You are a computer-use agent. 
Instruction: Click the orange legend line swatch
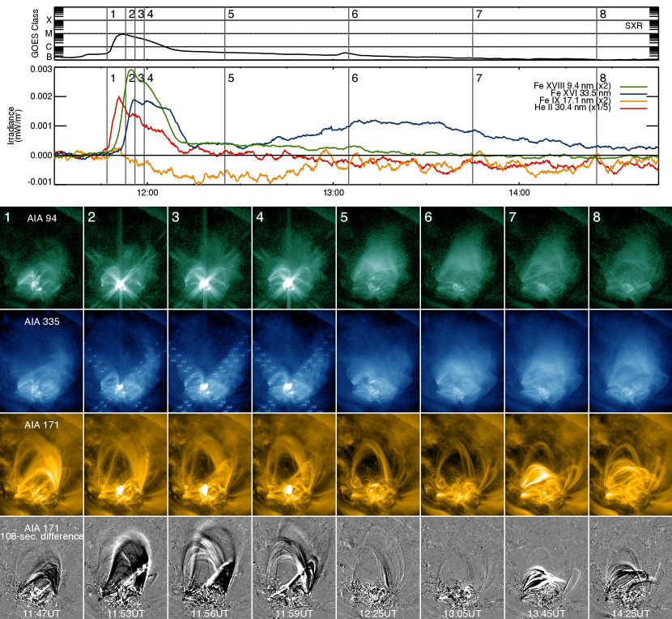633,101
